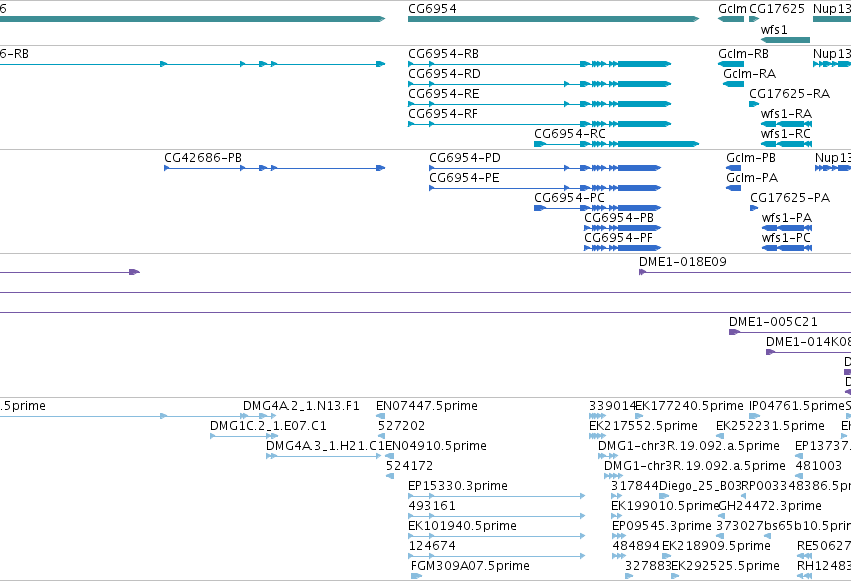Click the 524172 EST feature

[390, 476]
